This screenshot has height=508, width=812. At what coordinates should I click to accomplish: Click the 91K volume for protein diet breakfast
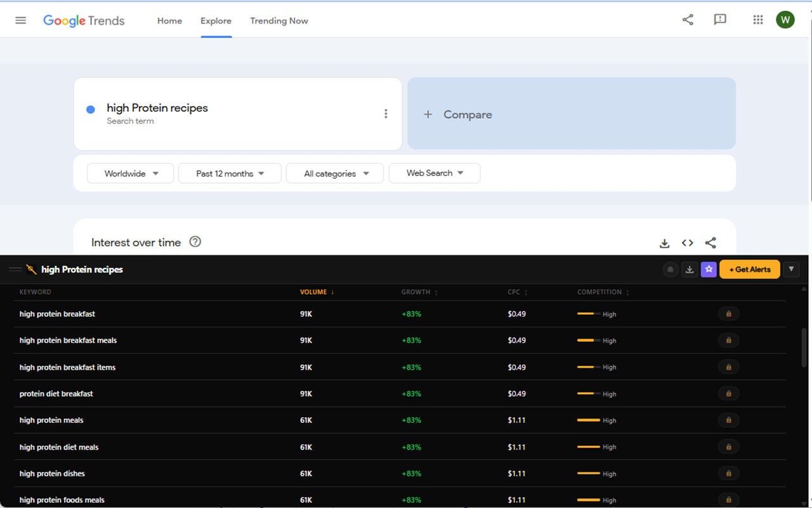point(306,394)
